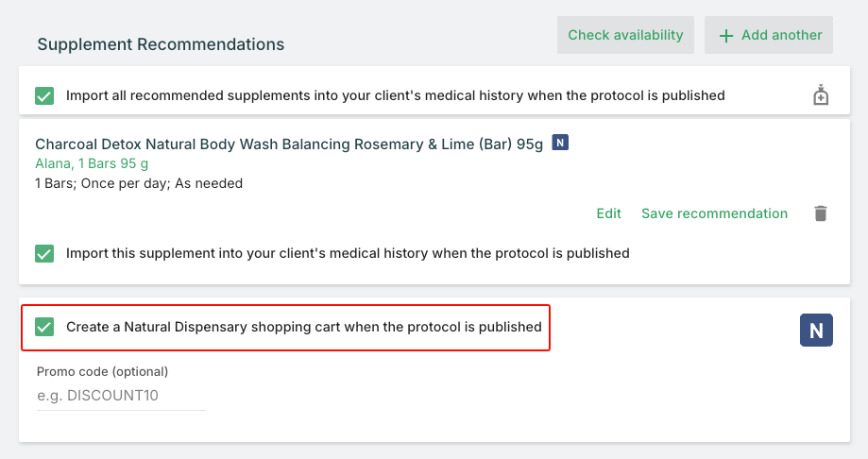Click the Save recommendation link
868x459 pixels.
[714, 213]
